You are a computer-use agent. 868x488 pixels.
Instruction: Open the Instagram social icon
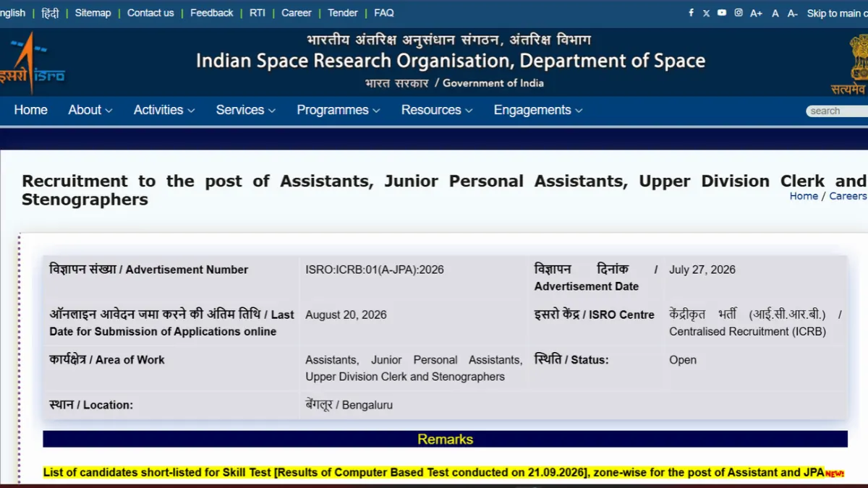[739, 13]
